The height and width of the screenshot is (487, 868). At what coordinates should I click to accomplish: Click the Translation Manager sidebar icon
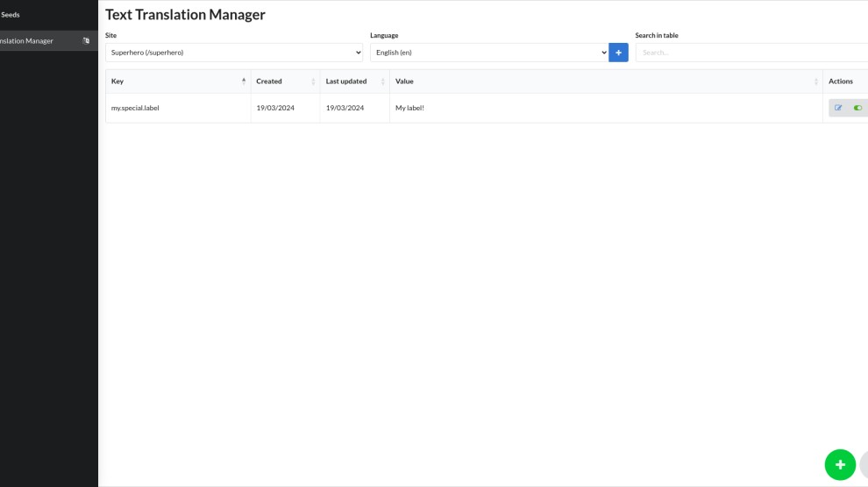coord(86,41)
